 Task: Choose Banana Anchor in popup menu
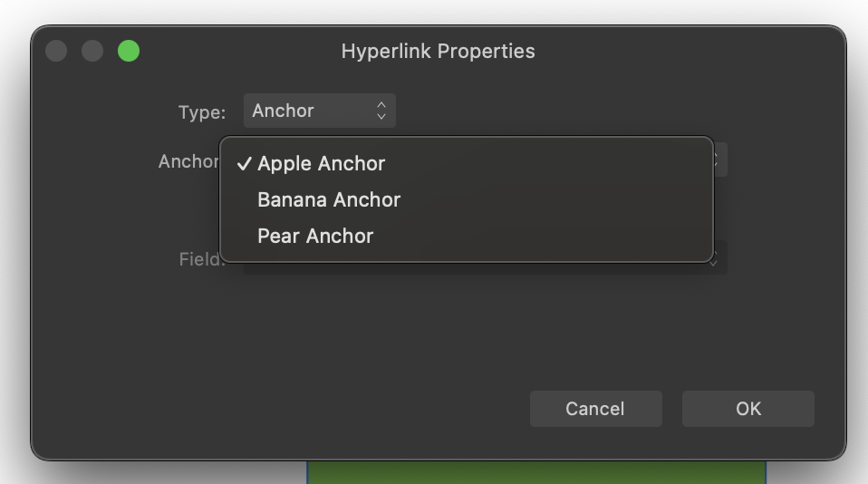[x=466, y=199]
